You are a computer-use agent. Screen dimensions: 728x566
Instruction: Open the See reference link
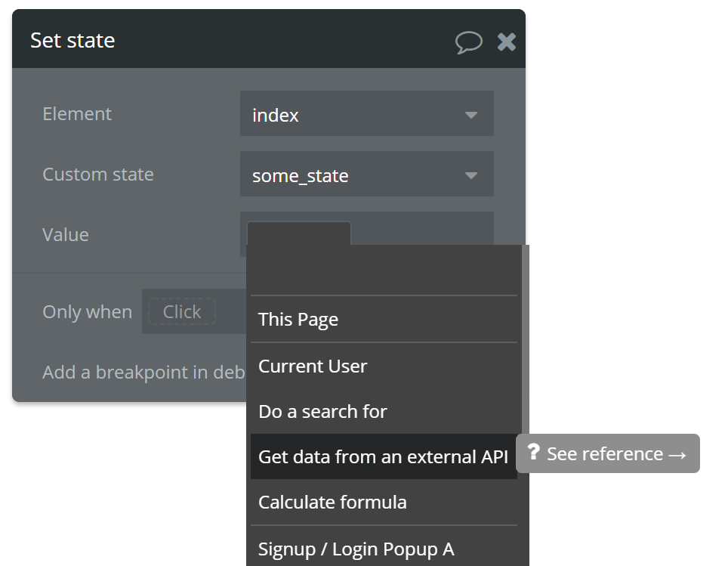608,453
